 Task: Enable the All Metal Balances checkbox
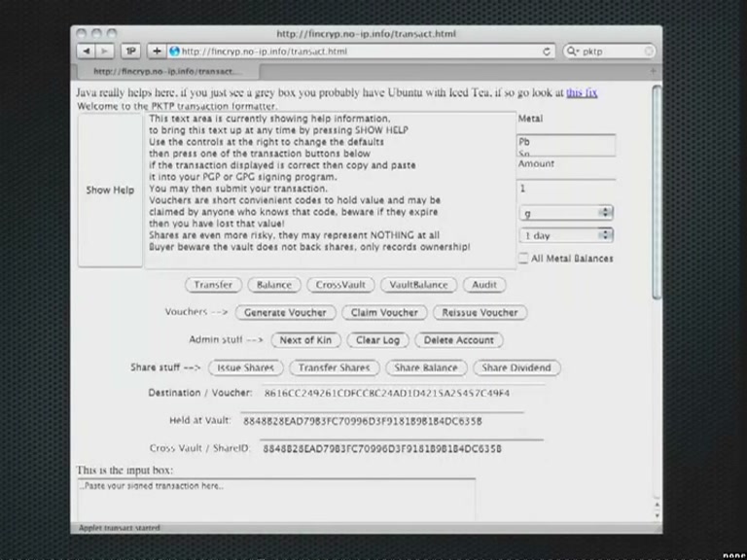(x=523, y=258)
